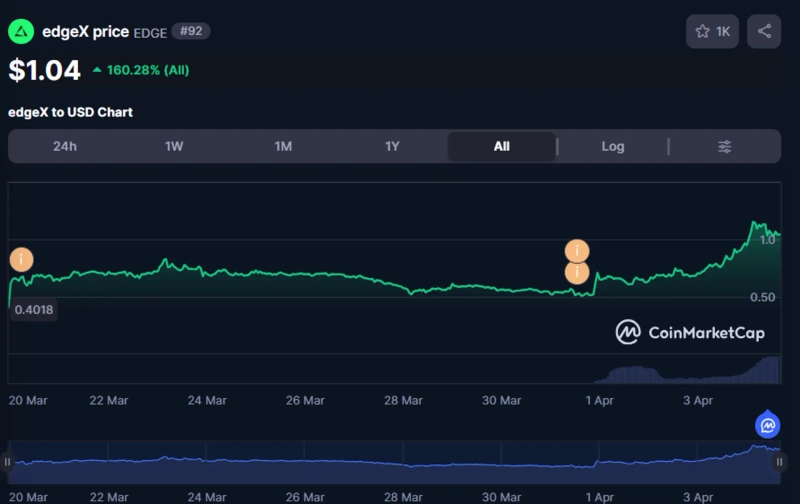Toggle Log scale on the chart
Screen dimensions: 800x504
[x=613, y=147]
